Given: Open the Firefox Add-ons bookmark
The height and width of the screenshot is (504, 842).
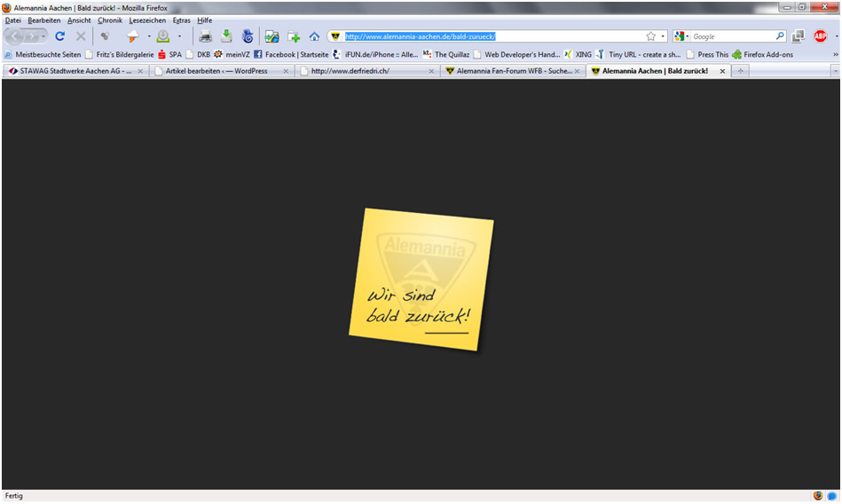Looking at the screenshot, I should 762,55.
